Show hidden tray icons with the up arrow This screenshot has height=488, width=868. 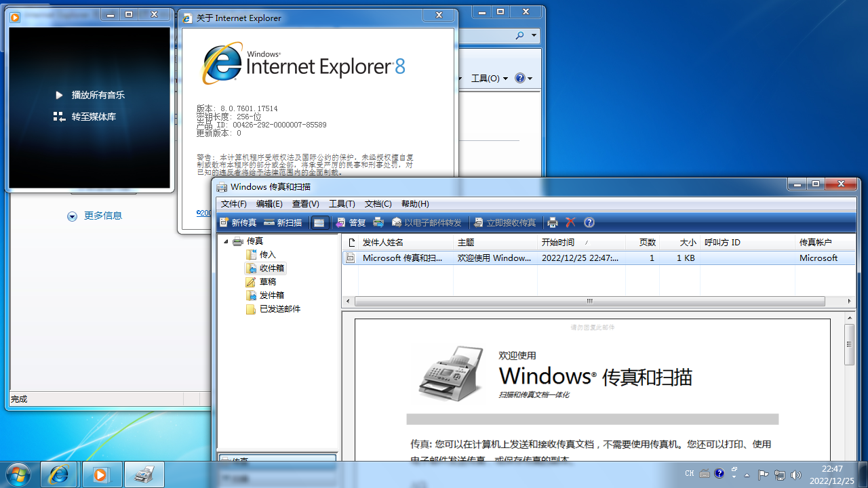pos(747,475)
